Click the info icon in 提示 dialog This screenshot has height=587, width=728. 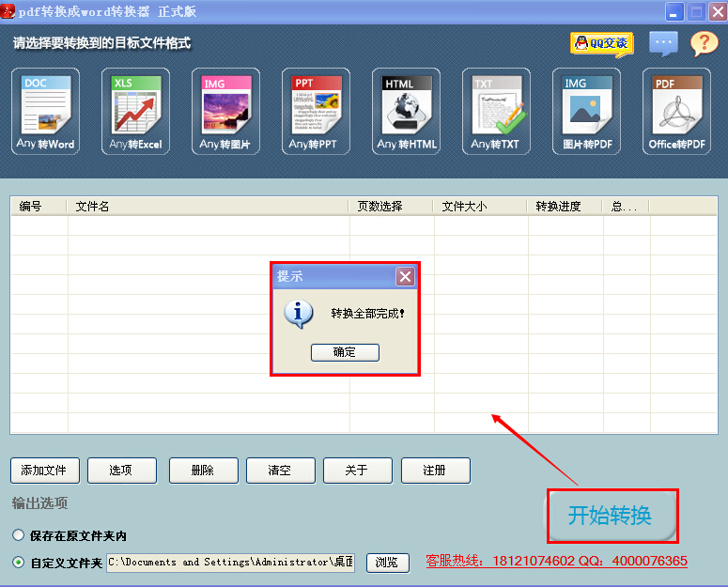coord(298,314)
